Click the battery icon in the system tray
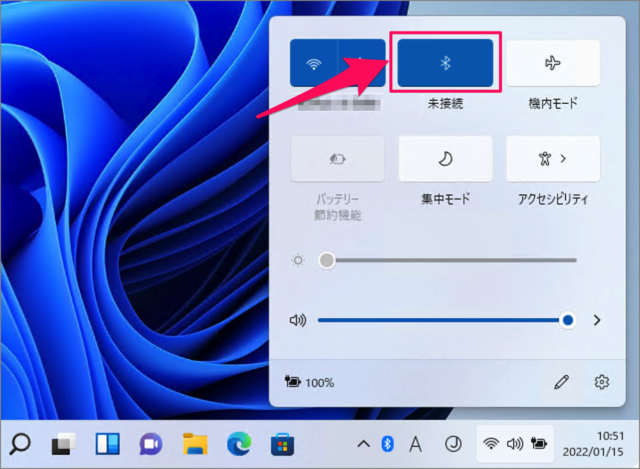 [539, 444]
